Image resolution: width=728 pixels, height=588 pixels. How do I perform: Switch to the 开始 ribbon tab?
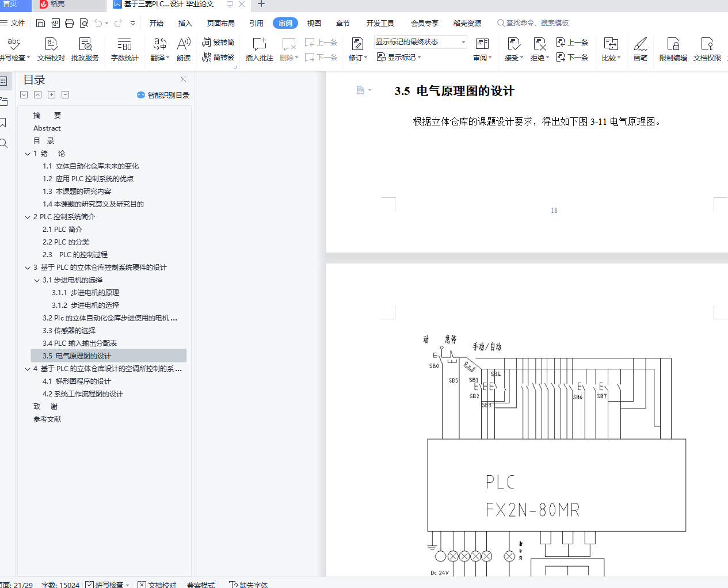pyautogui.click(x=157, y=23)
